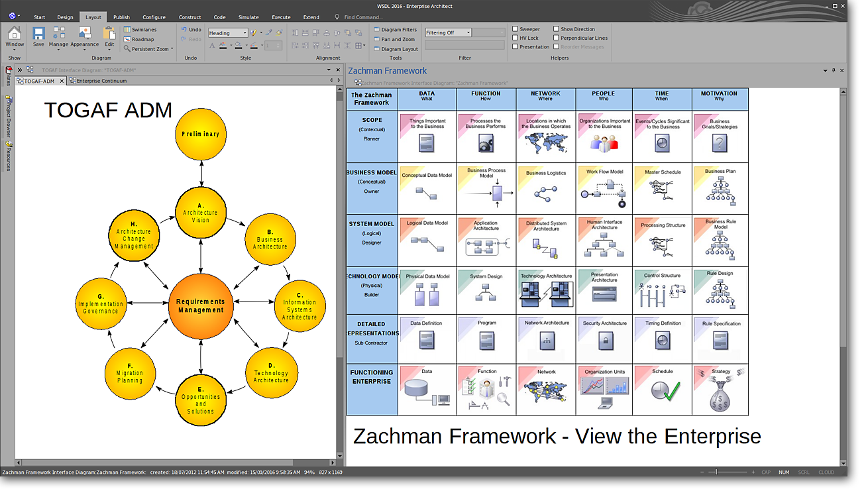Expand the Persistent Zoom dropdown
868x497 pixels.
pyautogui.click(x=172, y=49)
